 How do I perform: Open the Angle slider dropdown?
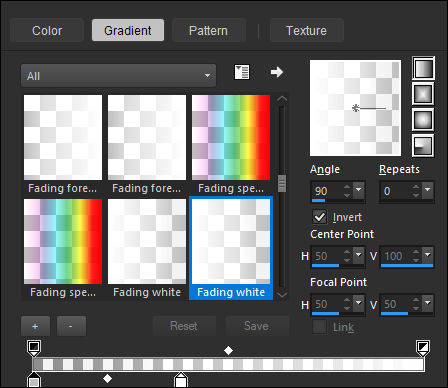[x=359, y=190]
